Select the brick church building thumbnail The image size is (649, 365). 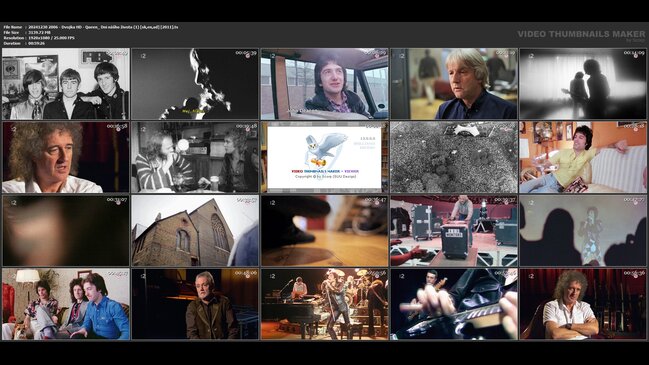click(x=195, y=231)
